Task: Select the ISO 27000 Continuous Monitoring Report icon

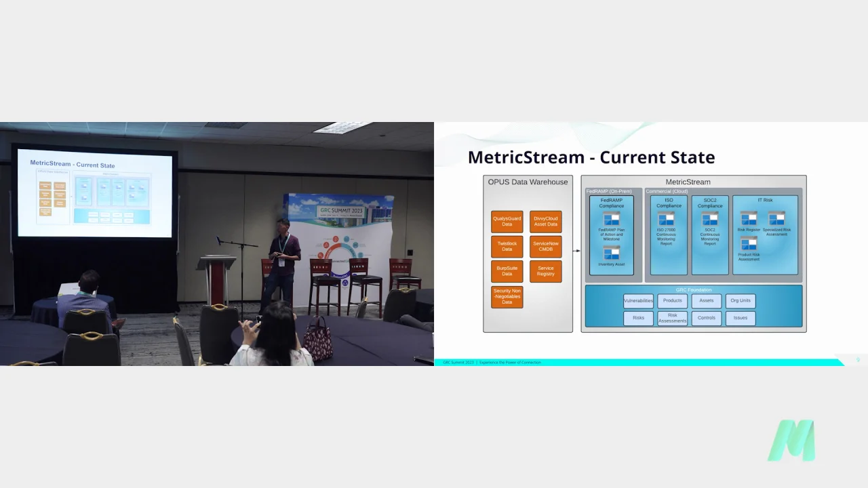Action: click(666, 219)
